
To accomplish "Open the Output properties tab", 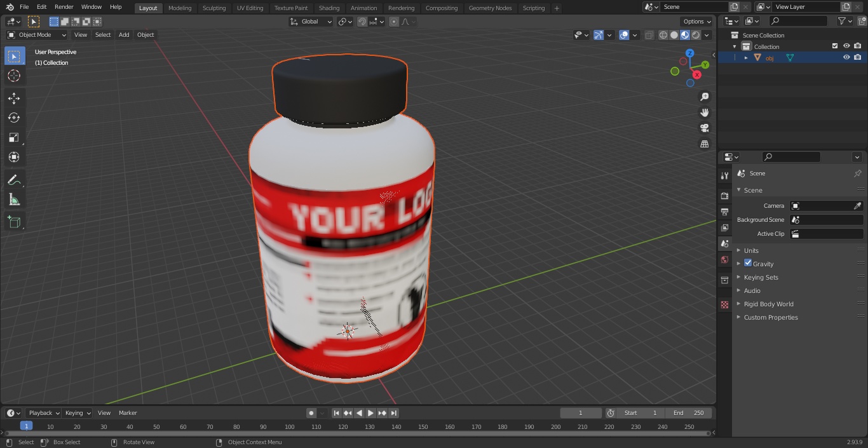I will 724,212.
